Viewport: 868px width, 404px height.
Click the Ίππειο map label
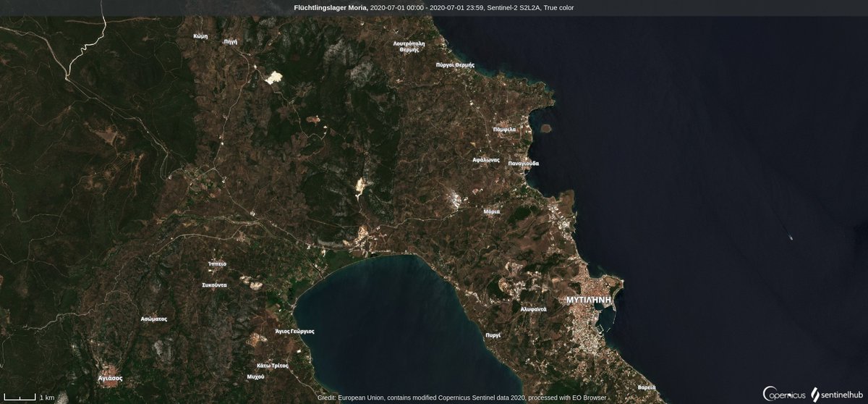(x=217, y=264)
